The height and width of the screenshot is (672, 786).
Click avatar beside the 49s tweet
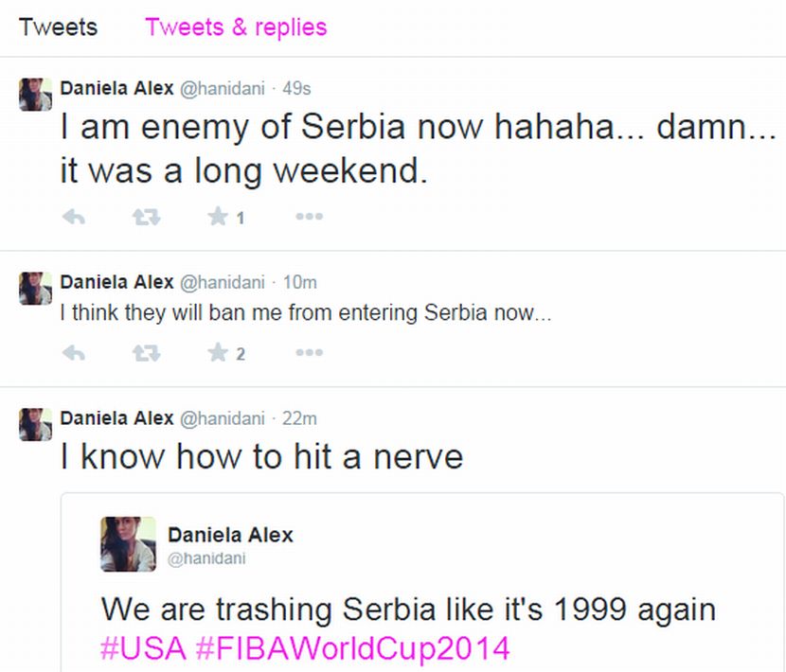click(x=35, y=95)
